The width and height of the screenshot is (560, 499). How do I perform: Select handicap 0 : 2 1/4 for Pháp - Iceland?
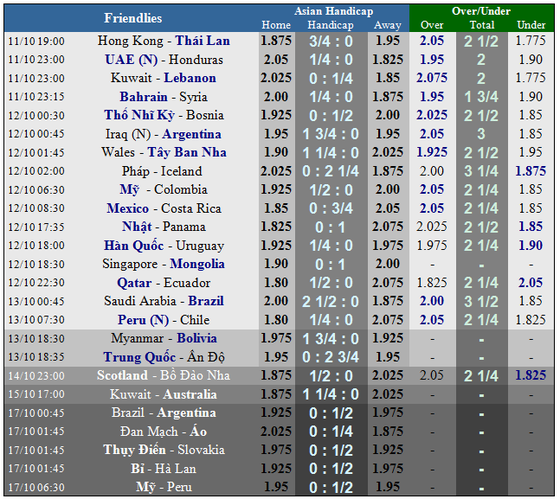pyautogui.click(x=331, y=171)
